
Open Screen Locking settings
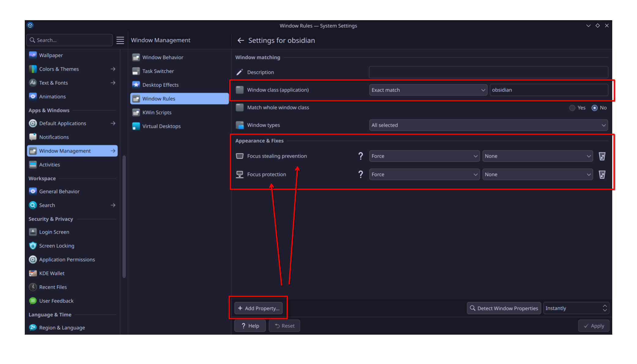click(57, 246)
